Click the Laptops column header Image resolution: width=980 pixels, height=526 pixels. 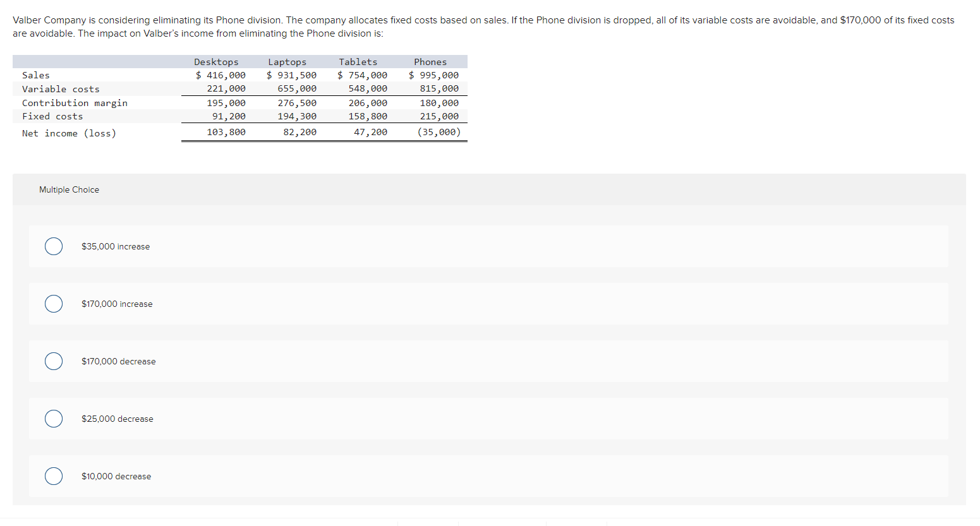287,61
